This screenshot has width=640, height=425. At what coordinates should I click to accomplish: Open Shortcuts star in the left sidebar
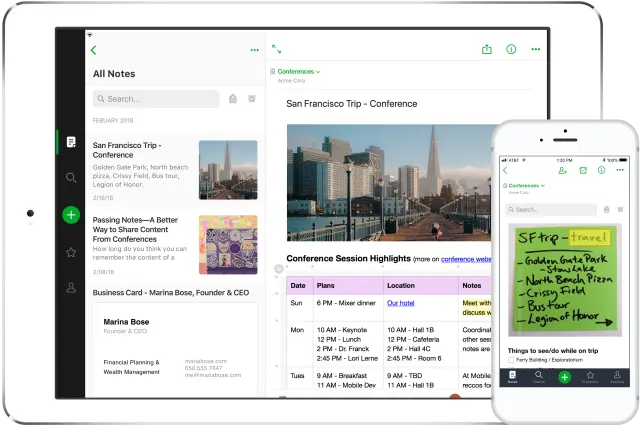71,252
